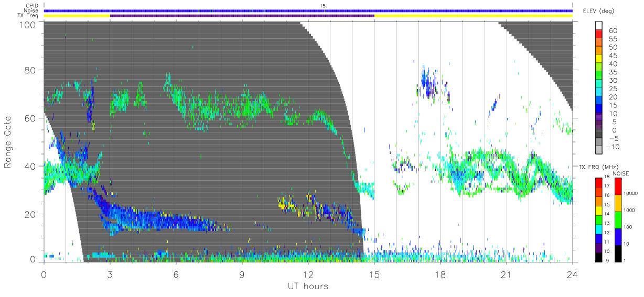Click the 50 label on the ELEV colorbar
The image size is (644, 297).
[613, 47]
